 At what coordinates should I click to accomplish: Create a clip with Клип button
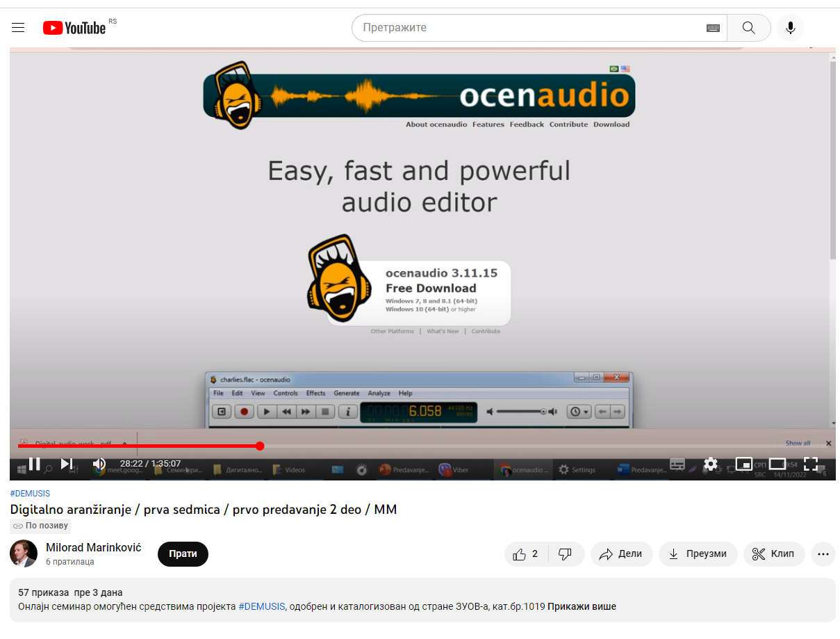coord(773,554)
